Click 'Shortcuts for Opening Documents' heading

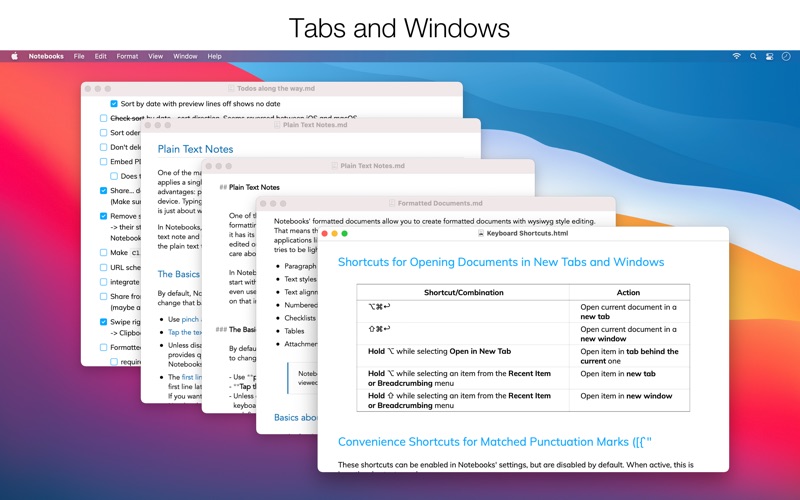click(x=501, y=262)
